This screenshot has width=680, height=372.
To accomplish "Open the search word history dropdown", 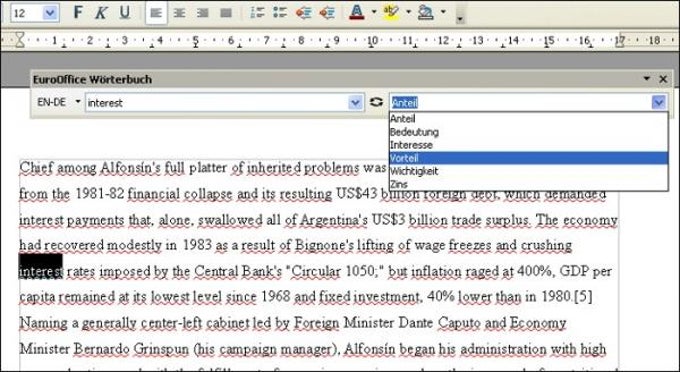I will [x=355, y=103].
